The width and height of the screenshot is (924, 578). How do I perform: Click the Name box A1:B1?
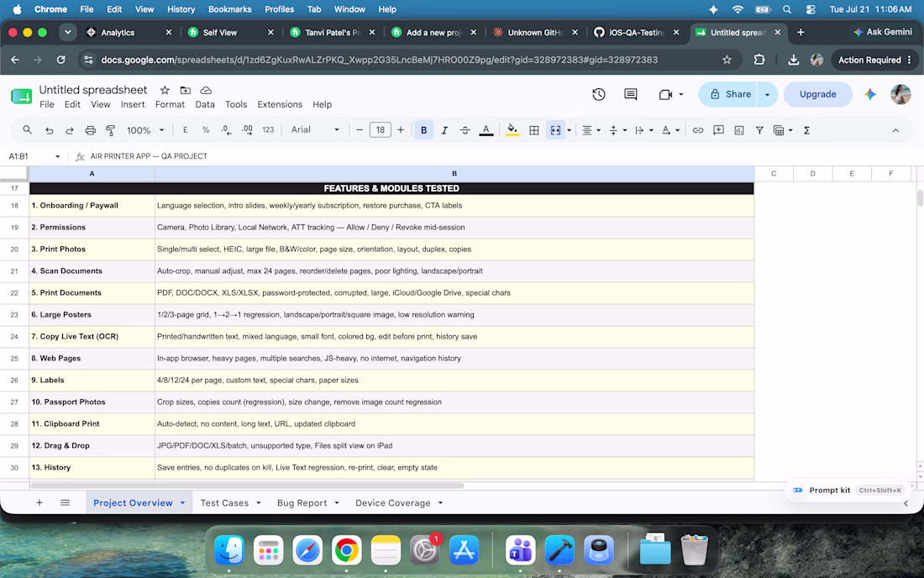(x=34, y=156)
